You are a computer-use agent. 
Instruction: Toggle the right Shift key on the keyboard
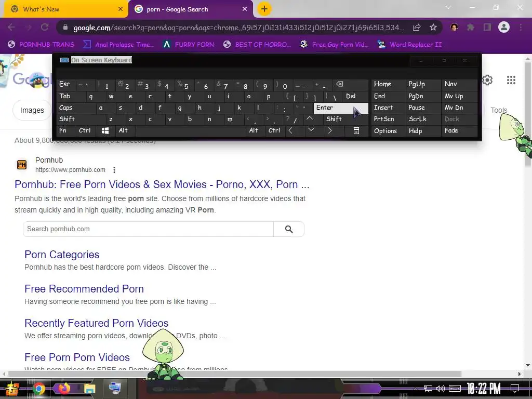[x=345, y=119]
